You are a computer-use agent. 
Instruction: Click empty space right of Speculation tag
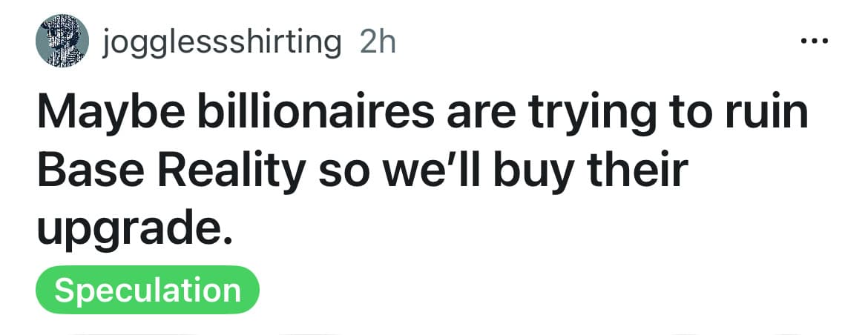pyautogui.click(x=519, y=290)
